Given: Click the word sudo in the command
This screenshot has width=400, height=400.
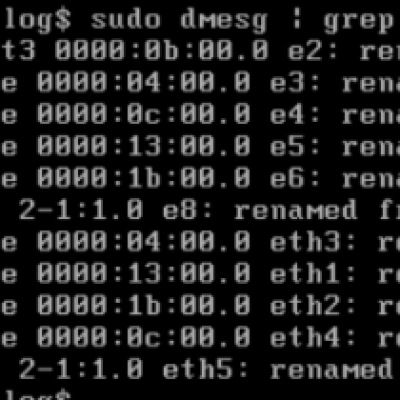Looking at the screenshot, I should point(126,19).
